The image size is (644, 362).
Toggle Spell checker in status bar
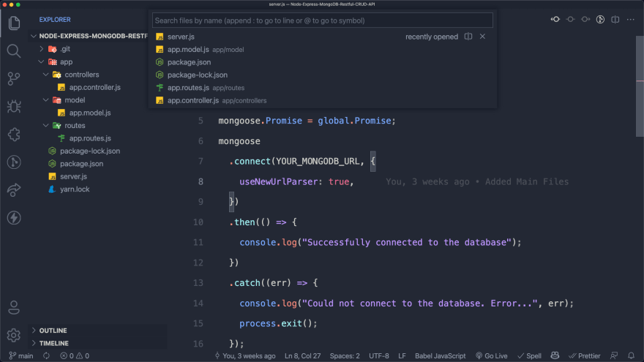click(530, 356)
